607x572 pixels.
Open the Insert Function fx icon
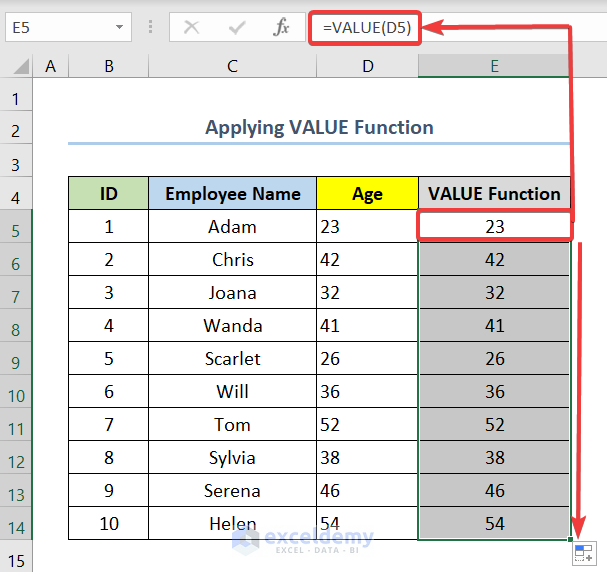pos(281,27)
